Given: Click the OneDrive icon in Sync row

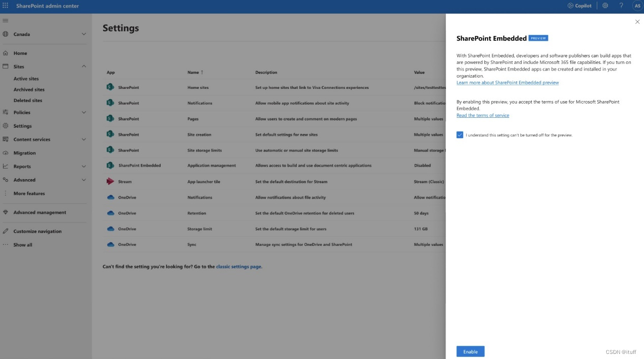Looking at the screenshot, I should [110, 245].
